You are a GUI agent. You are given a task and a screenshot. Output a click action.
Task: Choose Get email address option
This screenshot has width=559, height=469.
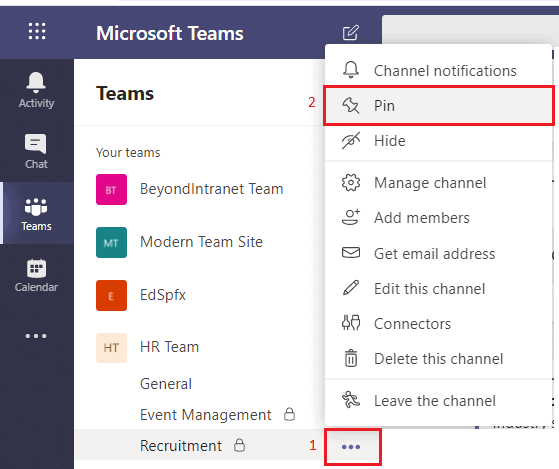click(439, 254)
